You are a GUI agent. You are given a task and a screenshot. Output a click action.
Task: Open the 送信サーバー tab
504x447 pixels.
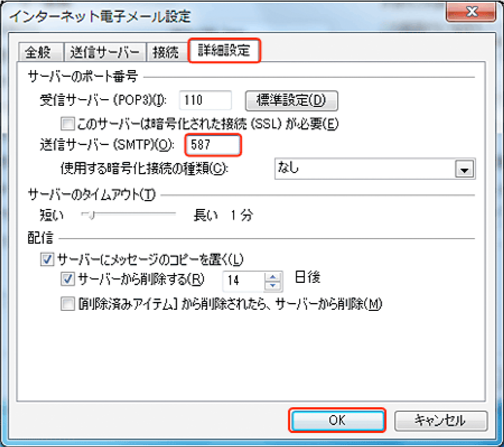click(x=105, y=53)
